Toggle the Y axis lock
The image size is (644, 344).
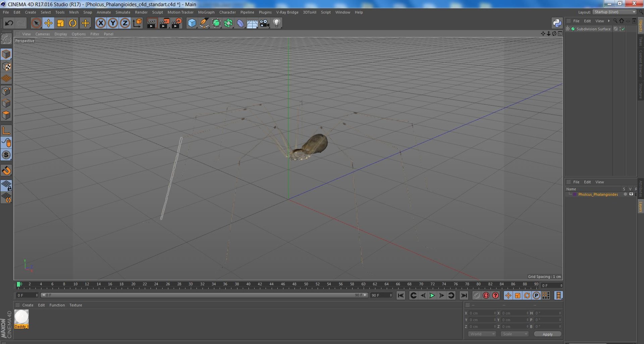point(113,23)
